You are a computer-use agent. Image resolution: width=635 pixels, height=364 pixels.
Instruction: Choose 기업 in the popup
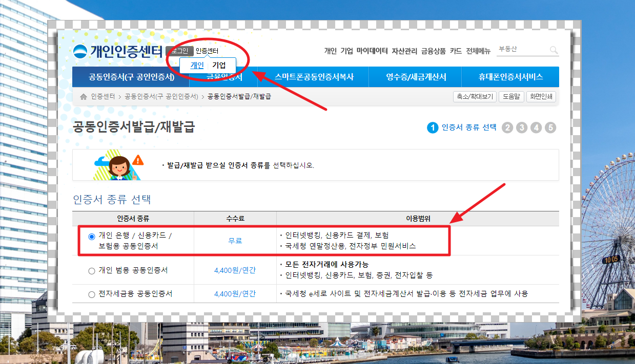(219, 65)
